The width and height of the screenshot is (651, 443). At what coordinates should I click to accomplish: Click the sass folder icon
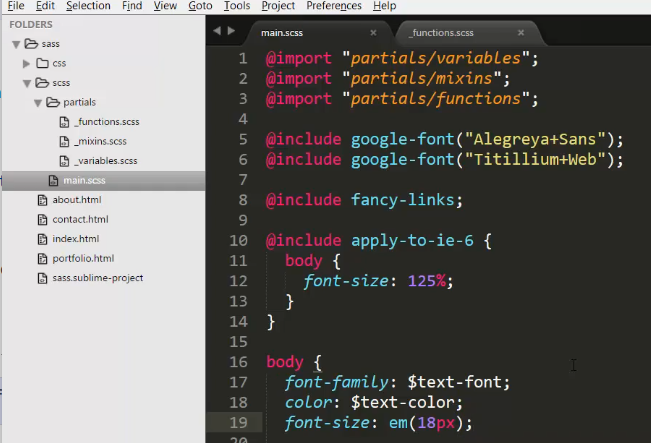[30, 44]
